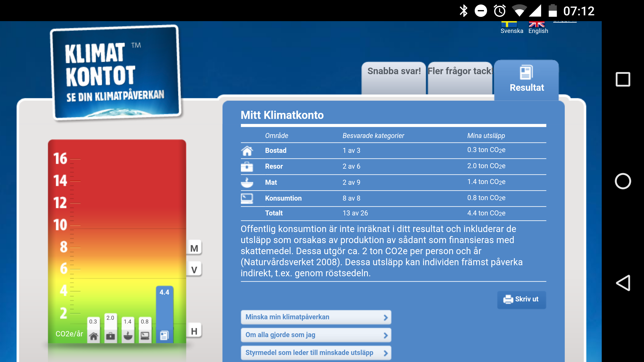This screenshot has height=362, width=644.
Task: Click the chevron on Minska min klimatpåverkan
Action: pos(386,318)
